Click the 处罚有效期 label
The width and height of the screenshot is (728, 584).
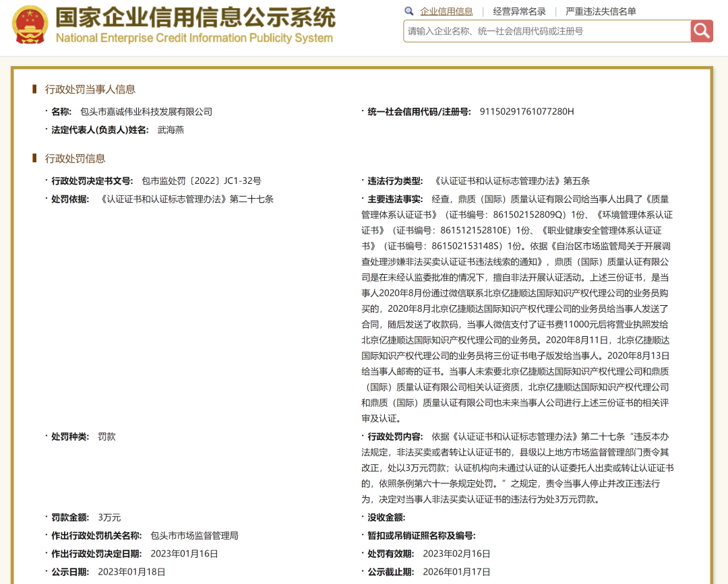390,554
